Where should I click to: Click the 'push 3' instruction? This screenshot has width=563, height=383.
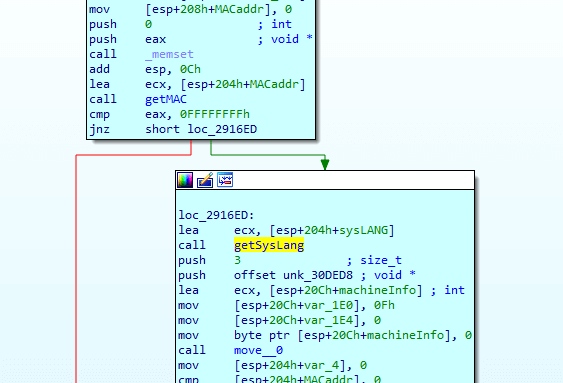(210, 260)
